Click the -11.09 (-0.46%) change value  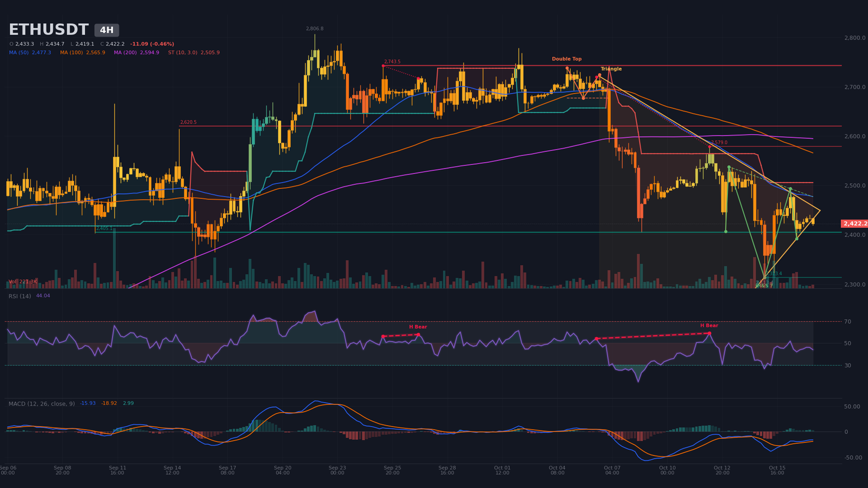coord(152,44)
